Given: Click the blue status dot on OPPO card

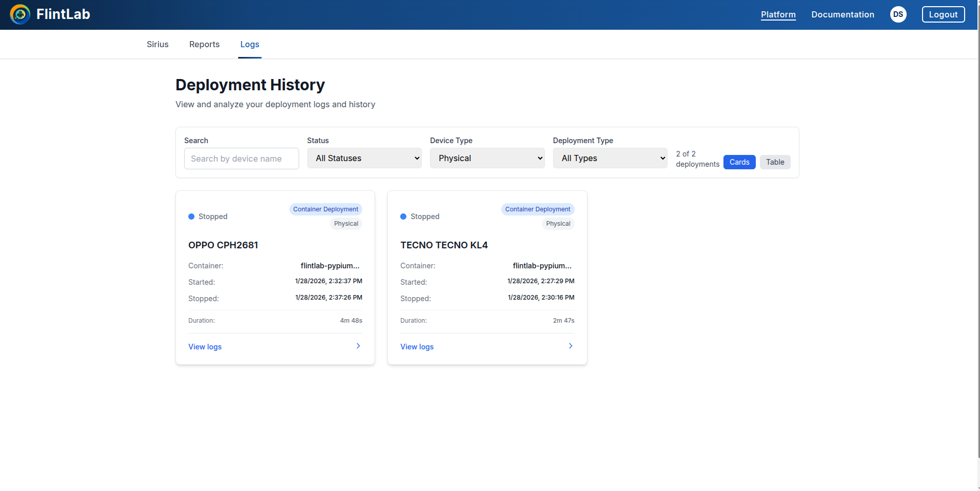Looking at the screenshot, I should (x=191, y=217).
